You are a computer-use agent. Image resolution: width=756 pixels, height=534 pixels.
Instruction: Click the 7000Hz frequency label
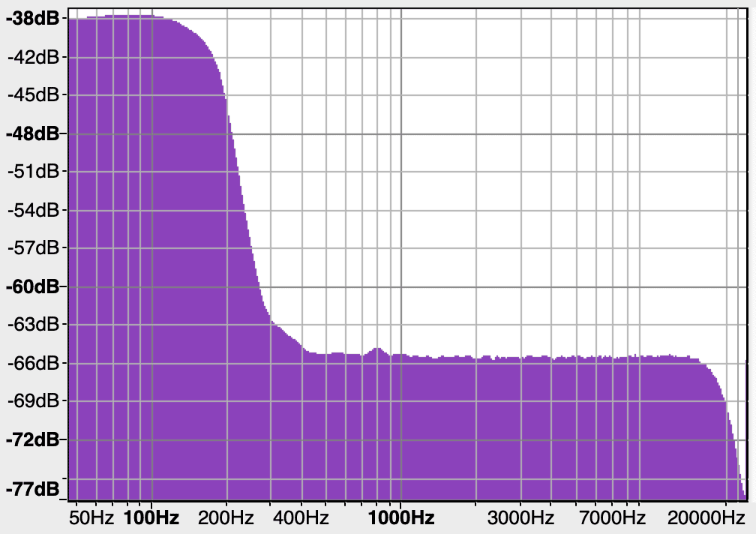point(612,518)
